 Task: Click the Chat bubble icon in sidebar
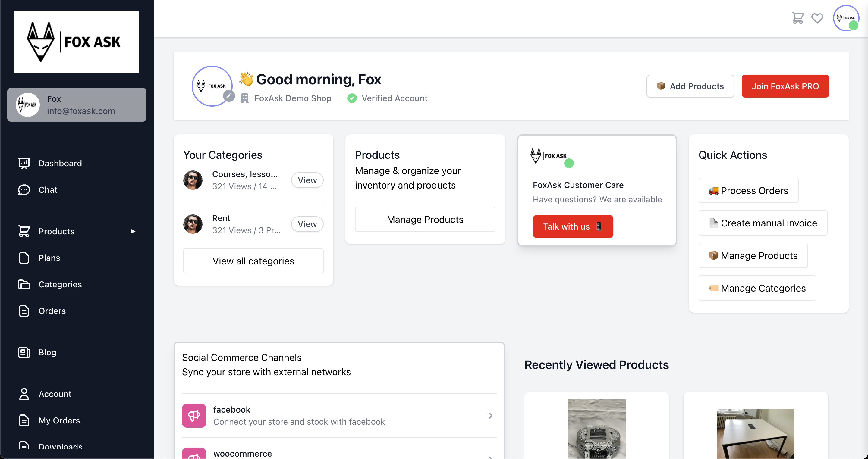click(24, 190)
